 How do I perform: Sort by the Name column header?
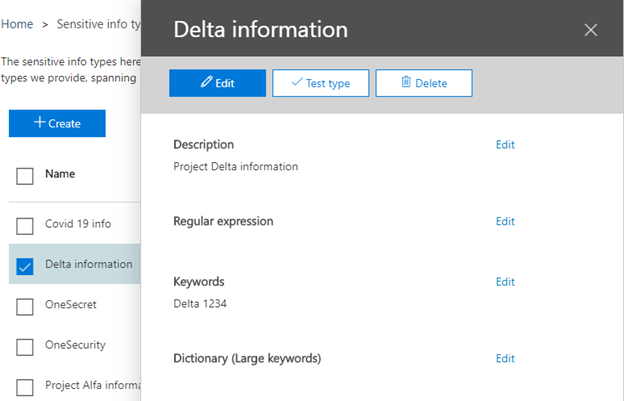[61, 174]
